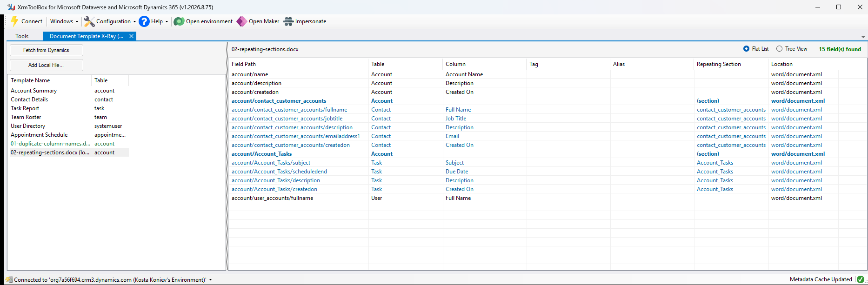Select the Contact Details template
The height and width of the screenshot is (285, 868).
tap(68, 99)
